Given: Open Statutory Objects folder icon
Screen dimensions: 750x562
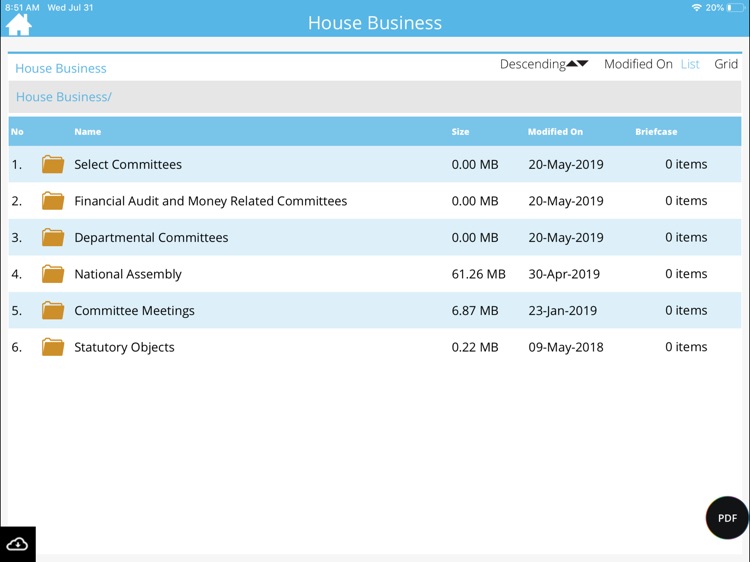Looking at the screenshot, I should (53, 347).
